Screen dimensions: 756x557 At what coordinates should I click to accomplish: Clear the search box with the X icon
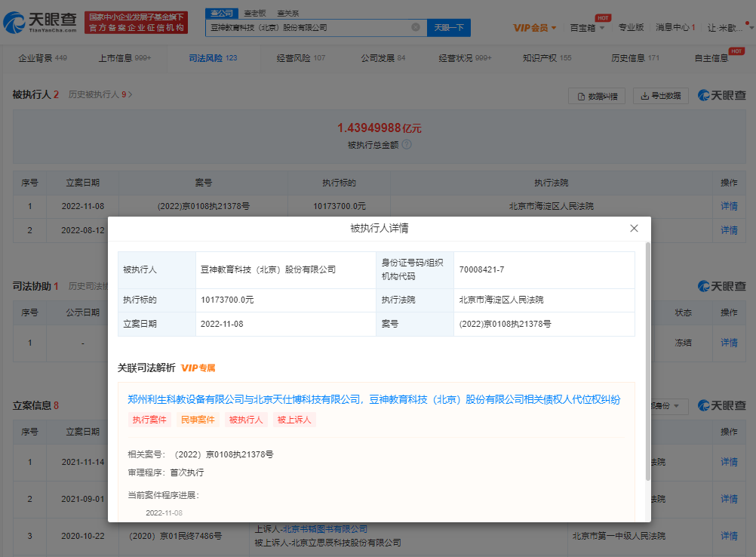pos(415,27)
